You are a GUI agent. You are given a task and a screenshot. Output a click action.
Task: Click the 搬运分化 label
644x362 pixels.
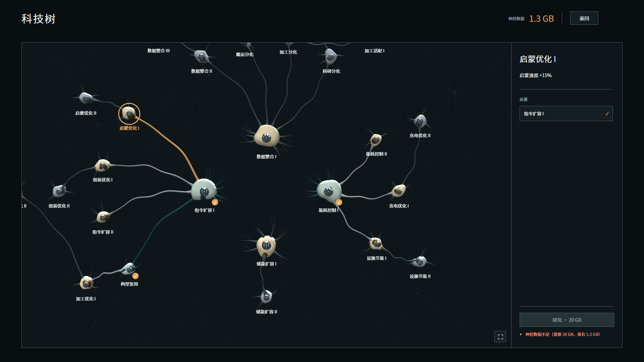coord(245,54)
